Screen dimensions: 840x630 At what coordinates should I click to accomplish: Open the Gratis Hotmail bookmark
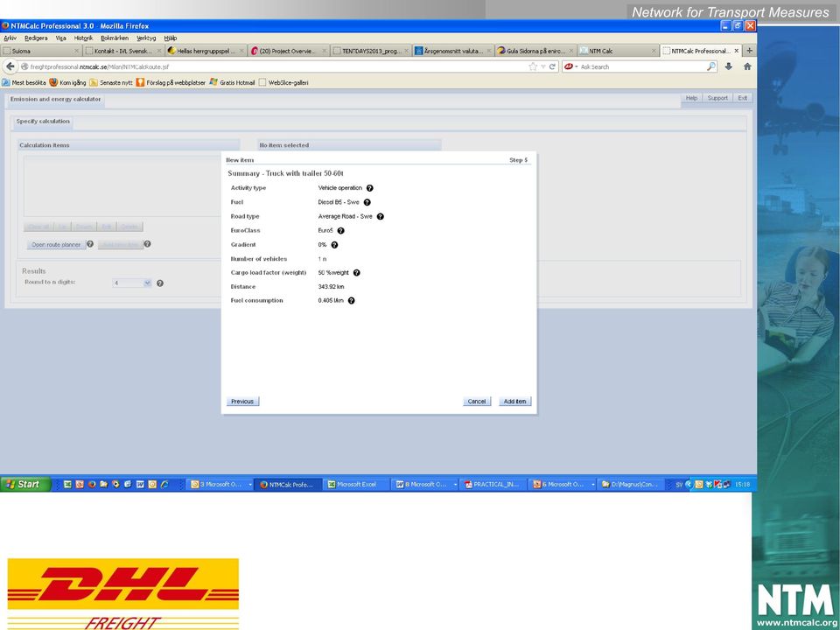(232, 82)
